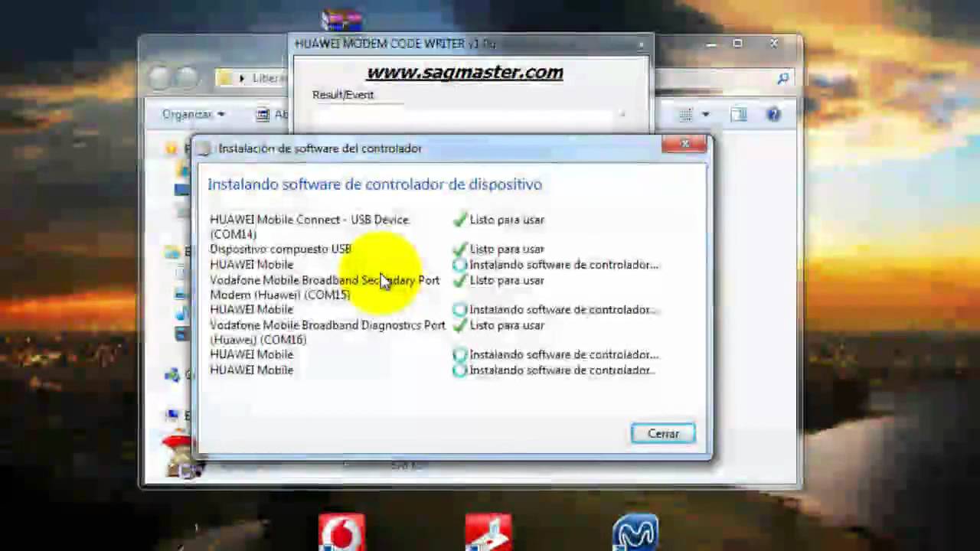Click the checkmark beside Dispositivo compuesto USB
The width and height of the screenshot is (980, 551).
(x=459, y=249)
